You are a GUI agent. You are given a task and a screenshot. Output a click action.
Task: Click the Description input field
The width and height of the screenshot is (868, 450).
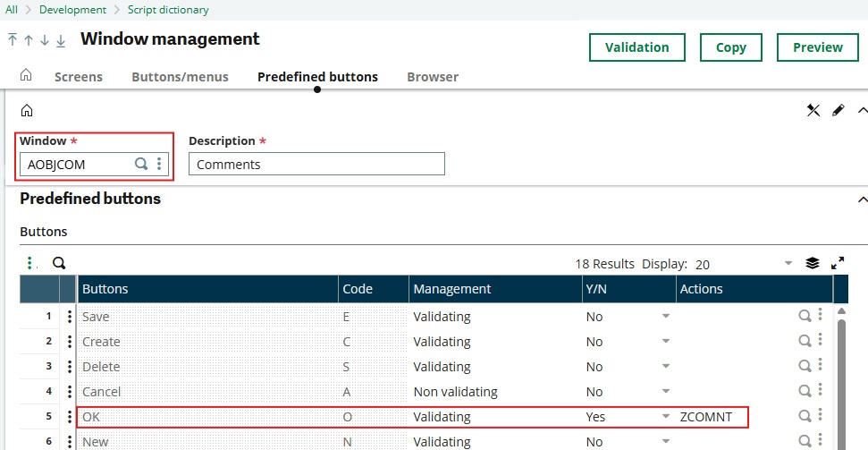[x=316, y=164]
